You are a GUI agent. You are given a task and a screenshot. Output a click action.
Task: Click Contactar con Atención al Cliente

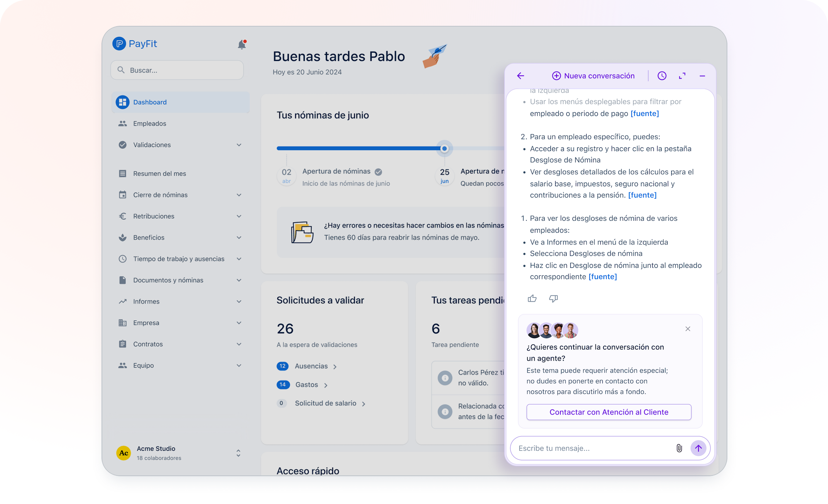pos(609,412)
